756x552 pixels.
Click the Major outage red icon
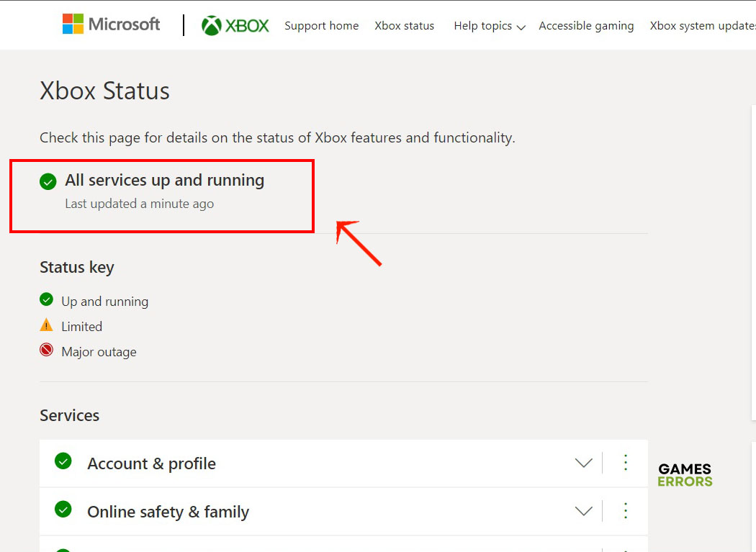[46, 350]
